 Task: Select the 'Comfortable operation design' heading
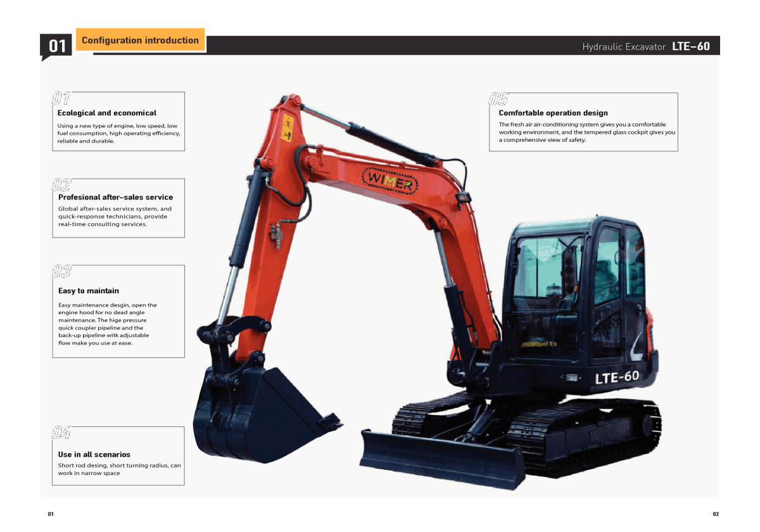coord(553,113)
